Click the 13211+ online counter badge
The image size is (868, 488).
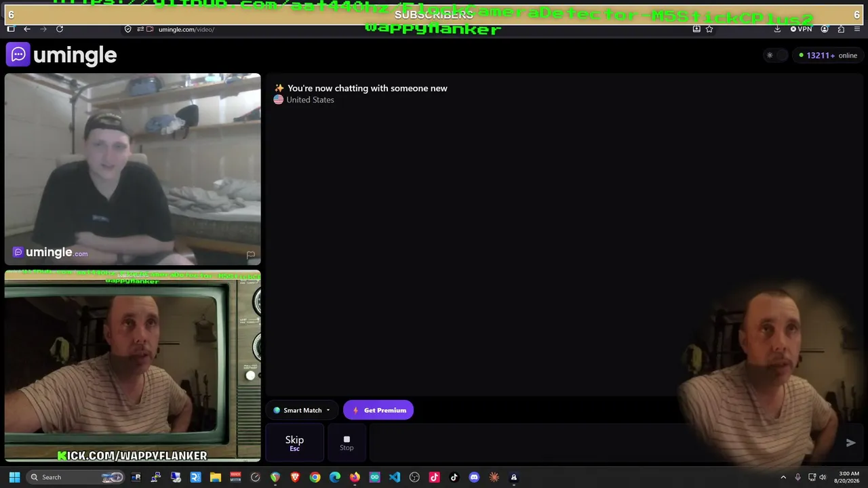(827, 56)
